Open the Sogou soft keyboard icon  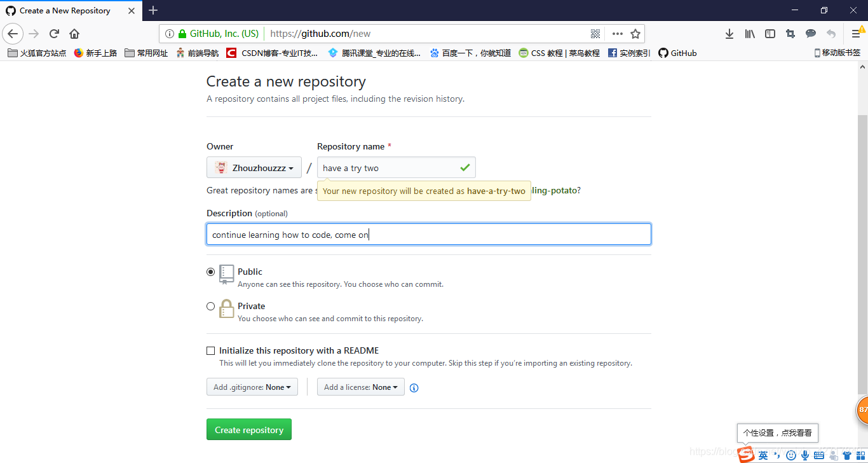pos(819,455)
